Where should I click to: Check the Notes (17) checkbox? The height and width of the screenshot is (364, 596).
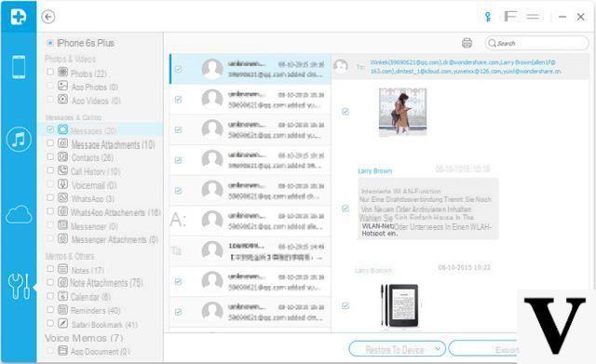pos(49,269)
